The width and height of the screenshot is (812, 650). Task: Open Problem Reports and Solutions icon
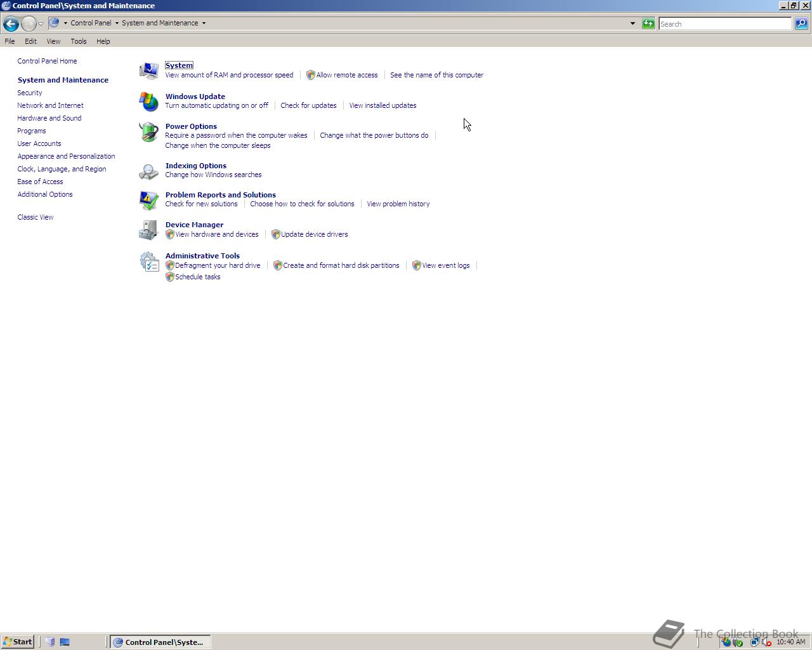click(x=148, y=200)
